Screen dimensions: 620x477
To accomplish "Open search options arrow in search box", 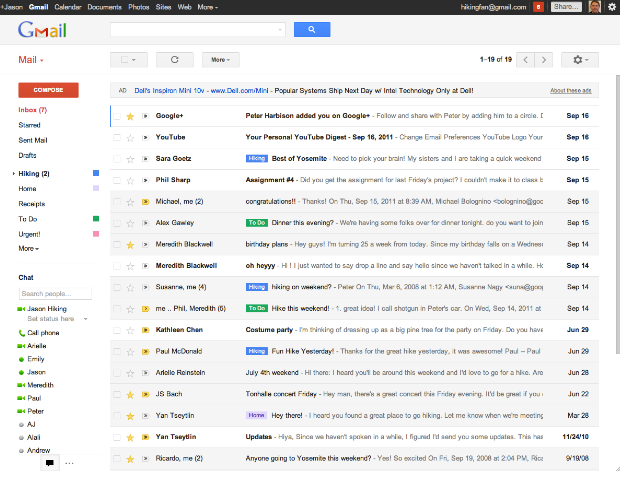I will 280,30.
